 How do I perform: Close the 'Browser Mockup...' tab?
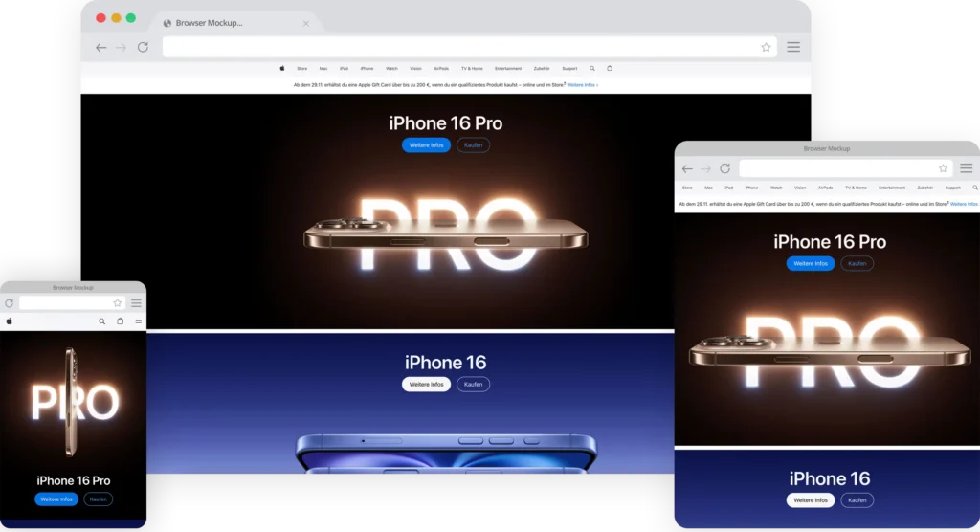point(306,23)
